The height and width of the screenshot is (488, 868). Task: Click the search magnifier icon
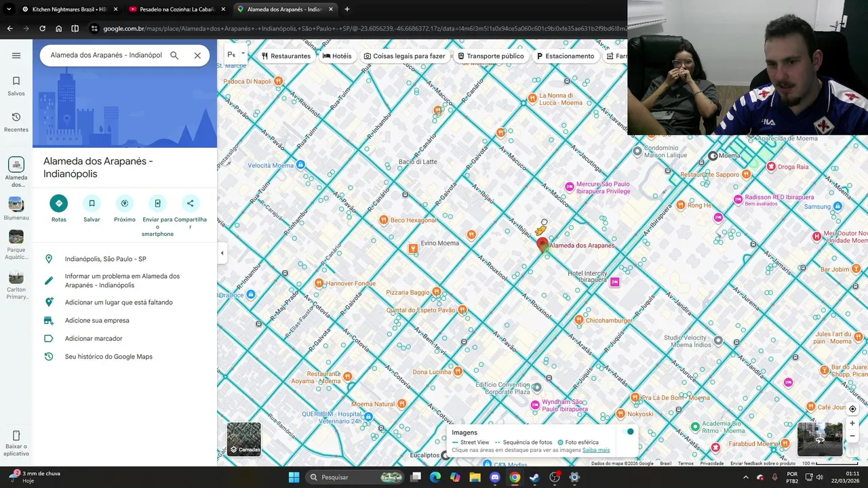click(174, 56)
